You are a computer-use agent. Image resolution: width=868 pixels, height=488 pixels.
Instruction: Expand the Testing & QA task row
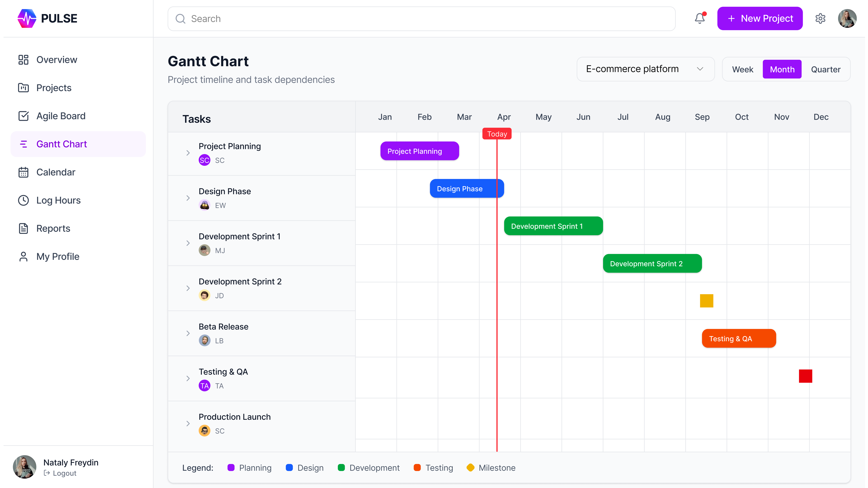tap(188, 379)
